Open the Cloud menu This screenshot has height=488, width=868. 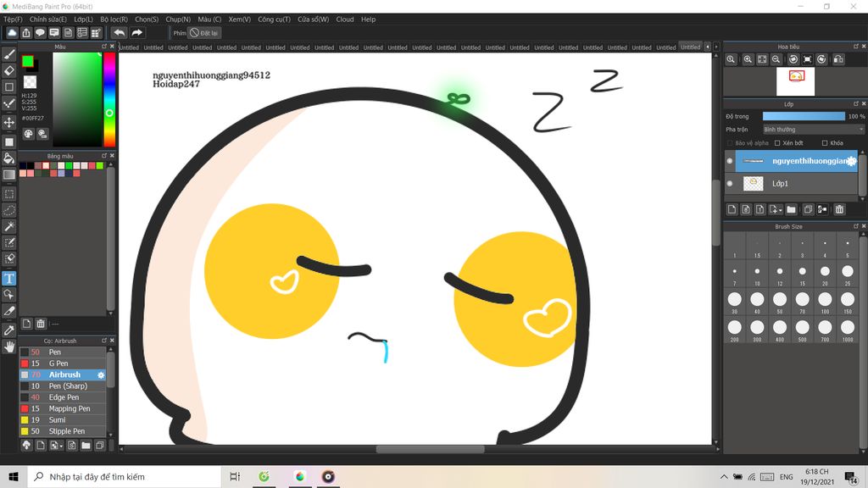click(x=345, y=19)
